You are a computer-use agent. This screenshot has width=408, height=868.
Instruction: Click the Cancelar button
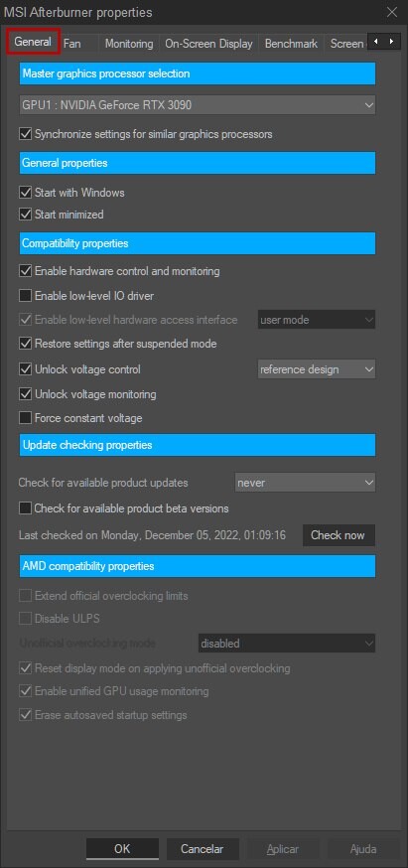pyautogui.click(x=203, y=848)
